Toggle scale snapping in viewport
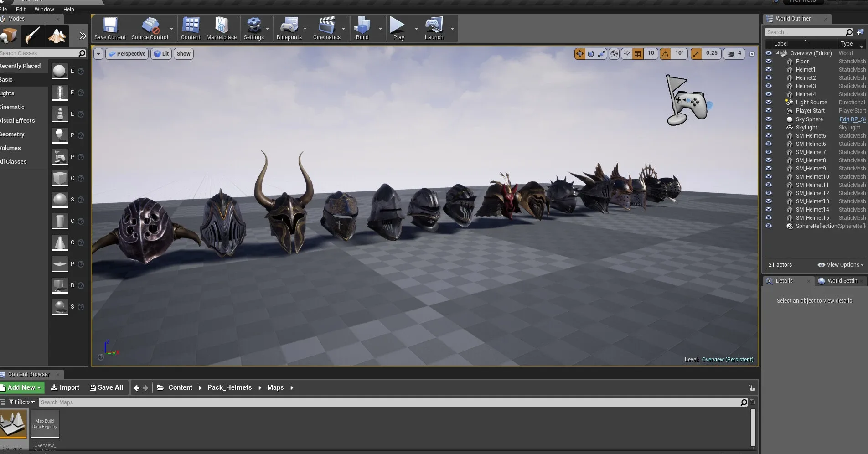868x454 pixels. tap(696, 54)
